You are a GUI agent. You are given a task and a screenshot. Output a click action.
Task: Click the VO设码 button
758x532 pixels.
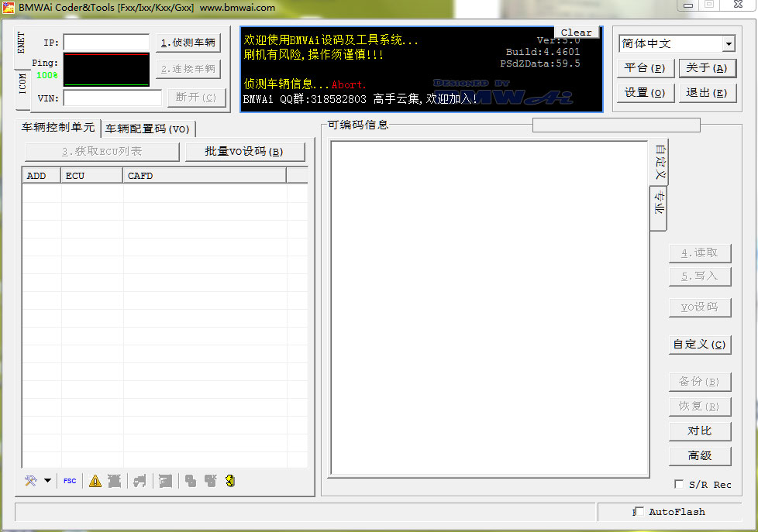coord(700,307)
